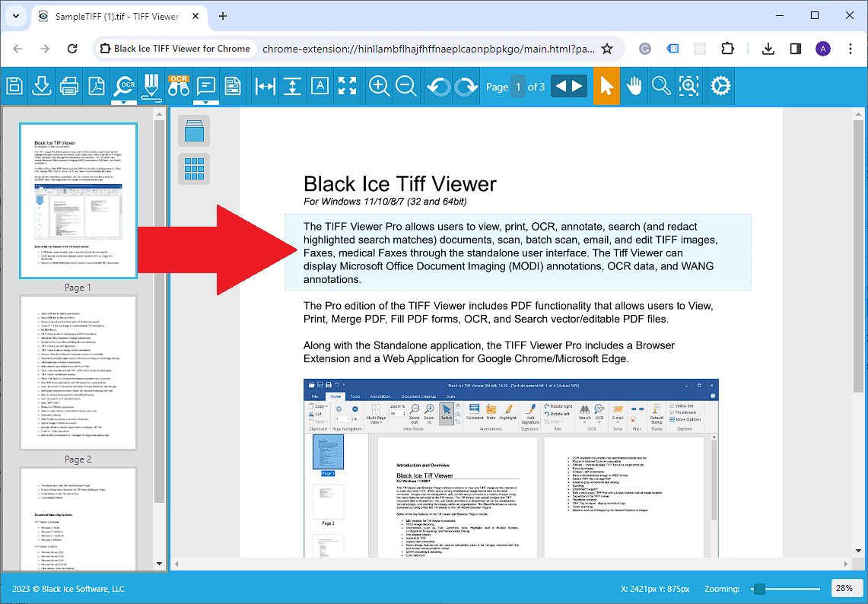The width and height of the screenshot is (868, 604).
Task: Click the Print document icon
Action: (68, 85)
